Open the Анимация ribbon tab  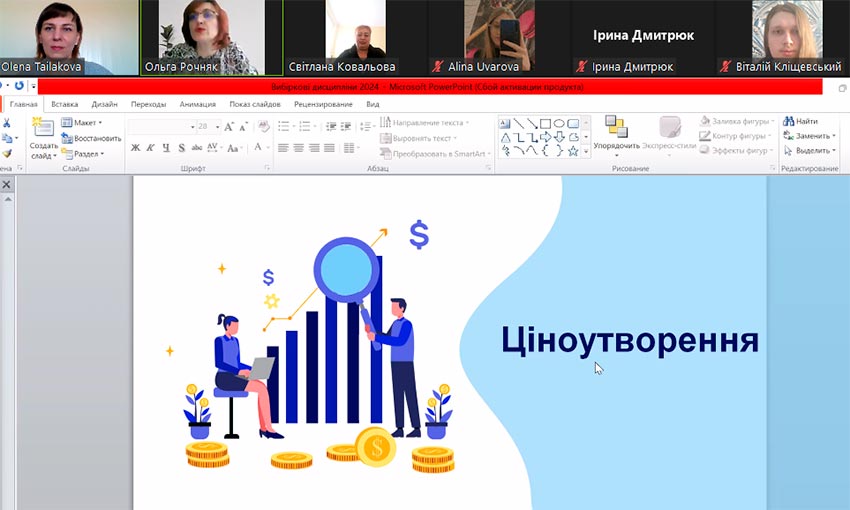[198, 104]
